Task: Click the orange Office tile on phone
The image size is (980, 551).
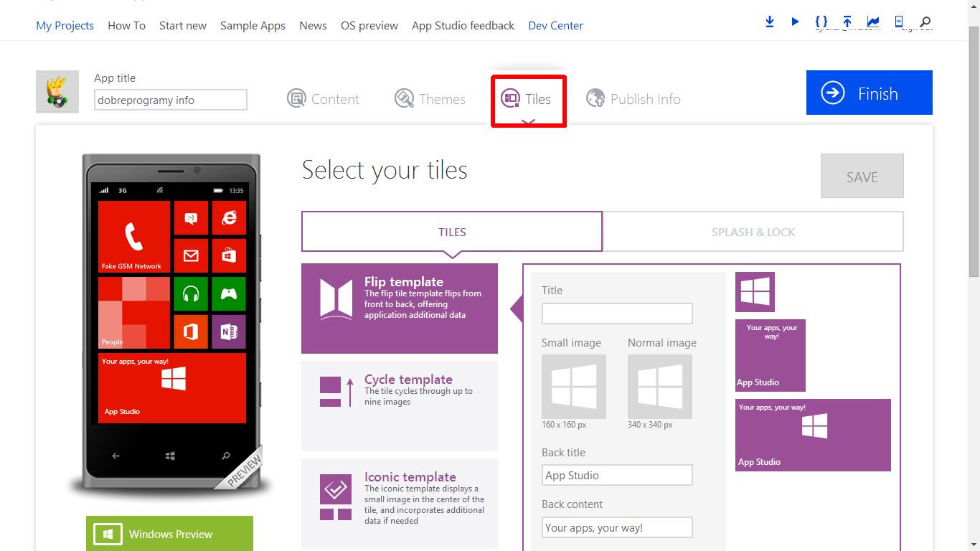Action: coord(191,331)
